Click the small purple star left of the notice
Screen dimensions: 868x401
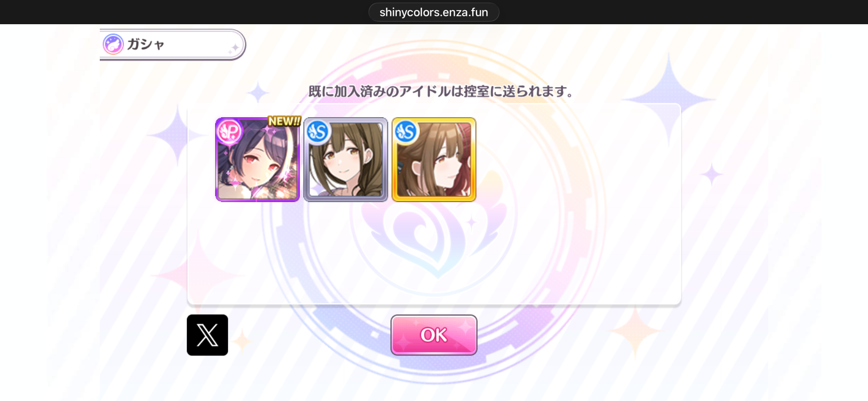(x=258, y=93)
